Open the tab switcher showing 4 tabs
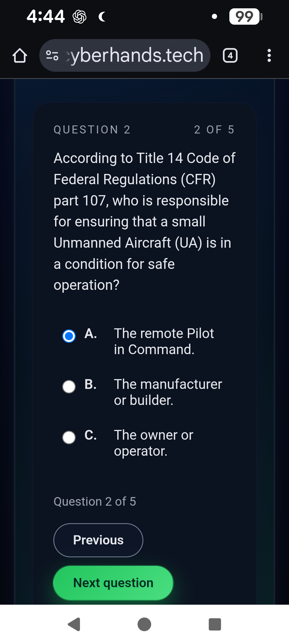 click(x=230, y=55)
